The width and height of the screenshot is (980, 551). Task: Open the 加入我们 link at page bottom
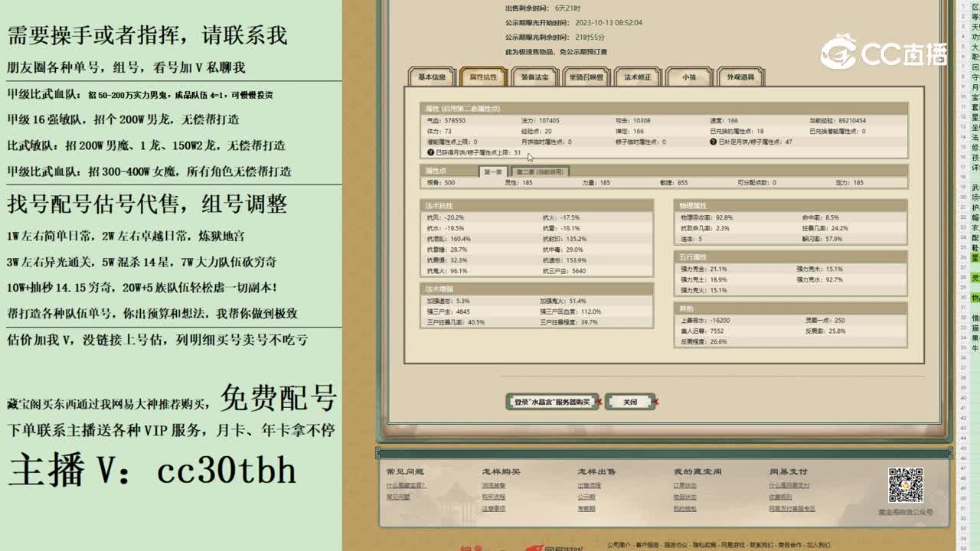pos(818,545)
